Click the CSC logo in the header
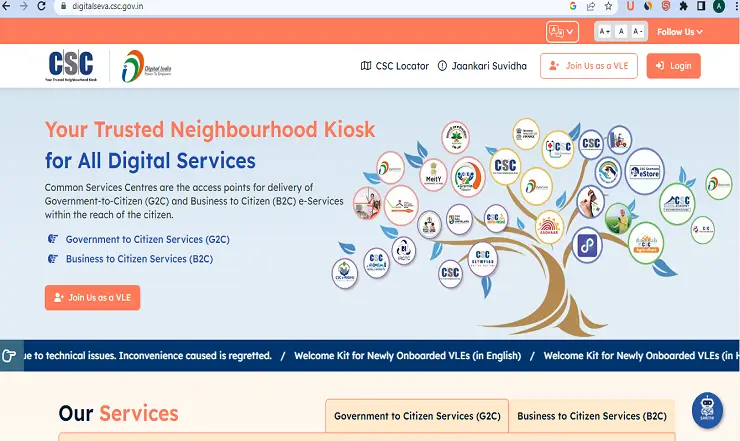740x441 pixels. (x=71, y=66)
